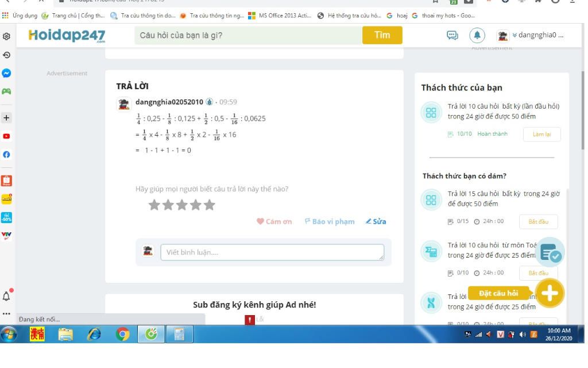Viewport: 588px width, 368px height.
Task: Open Messenger from the browser sidebar
Action: [6, 73]
